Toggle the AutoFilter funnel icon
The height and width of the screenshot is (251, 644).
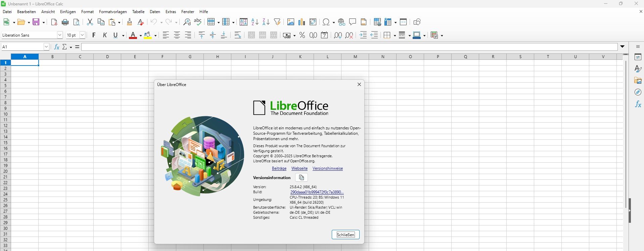[277, 22]
